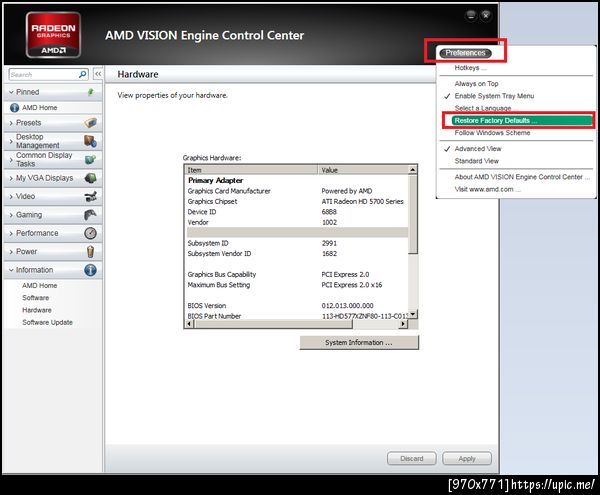Expand the Gaming section
Viewport: 600px width, 495px height.
pos(11,215)
